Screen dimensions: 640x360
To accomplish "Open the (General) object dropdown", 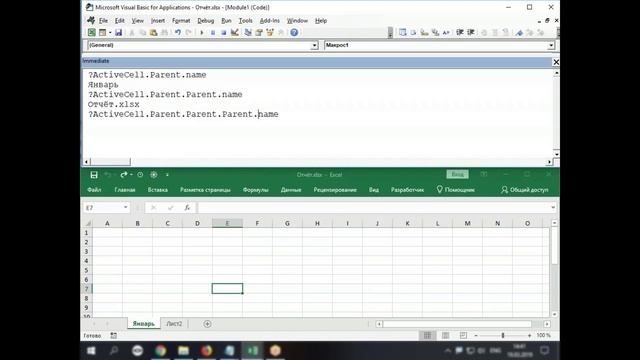I will pos(314,45).
